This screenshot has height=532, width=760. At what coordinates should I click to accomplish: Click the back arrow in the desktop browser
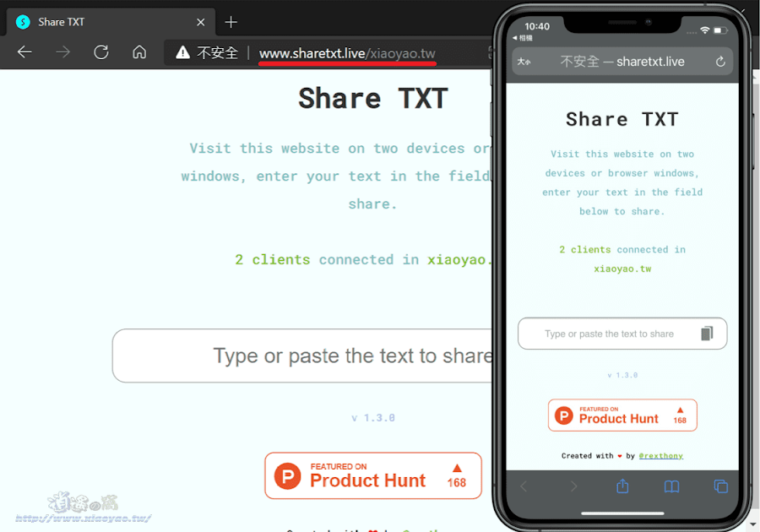[x=24, y=52]
